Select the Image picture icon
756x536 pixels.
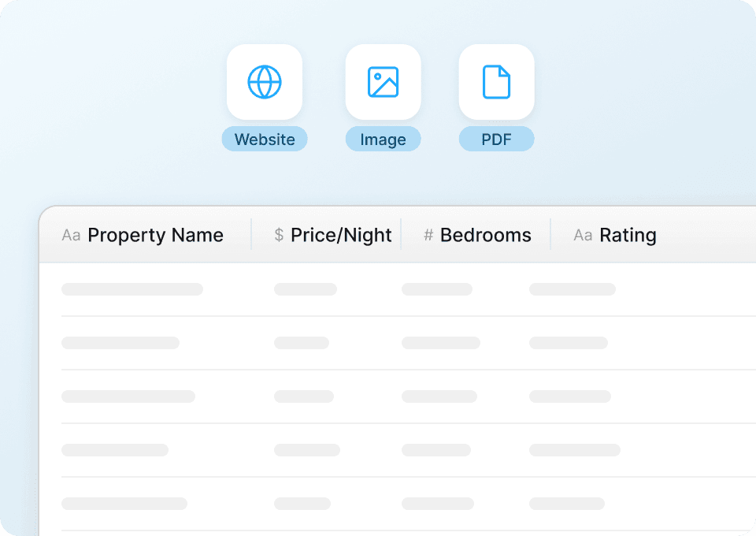383,82
